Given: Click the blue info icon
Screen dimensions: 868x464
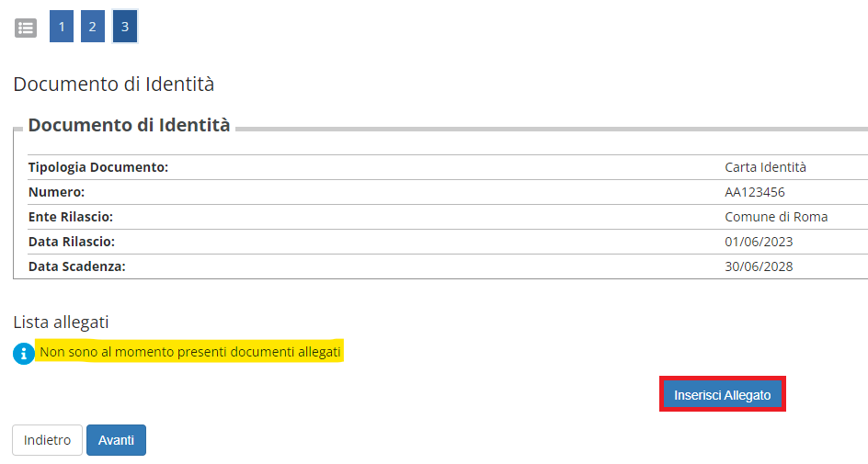Looking at the screenshot, I should [24, 354].
